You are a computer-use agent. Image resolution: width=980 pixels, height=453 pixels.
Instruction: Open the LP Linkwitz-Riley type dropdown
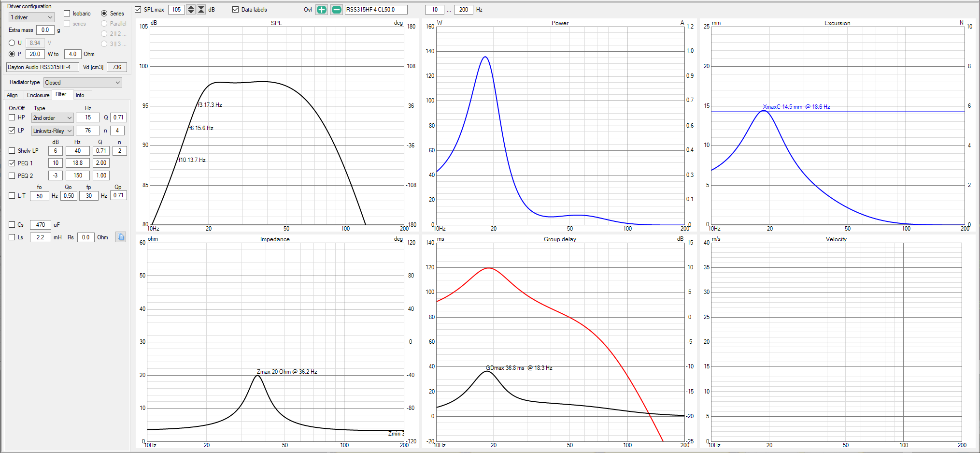[53, 131]
